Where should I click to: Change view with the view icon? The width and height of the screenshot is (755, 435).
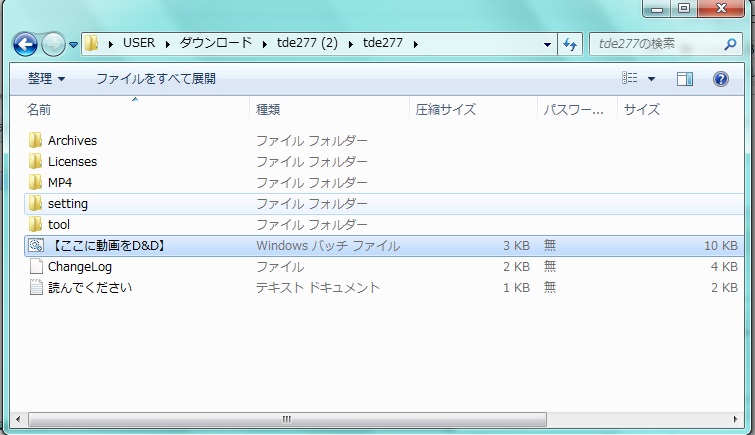(x=630, y=78)
